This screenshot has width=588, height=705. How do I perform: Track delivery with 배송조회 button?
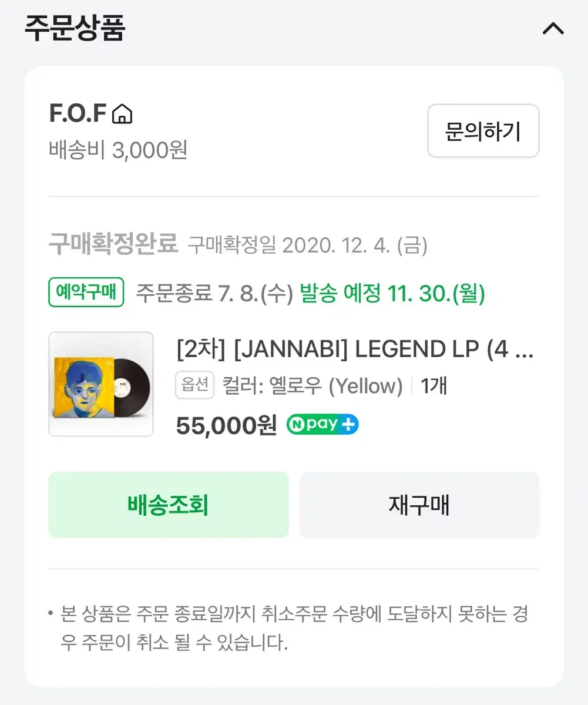(x=168, y=505)
